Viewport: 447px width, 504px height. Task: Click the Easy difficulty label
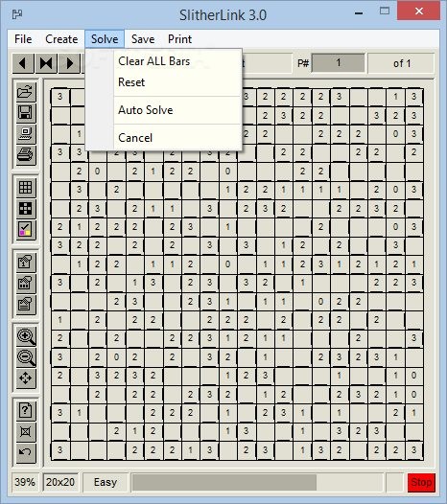pos(106,482)
